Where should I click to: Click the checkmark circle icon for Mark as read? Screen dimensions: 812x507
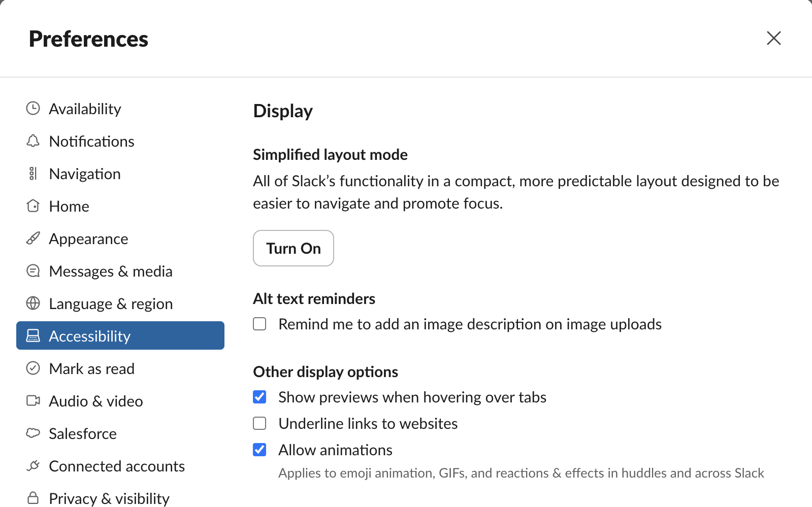pyautogui.click(x=33, y=368)
